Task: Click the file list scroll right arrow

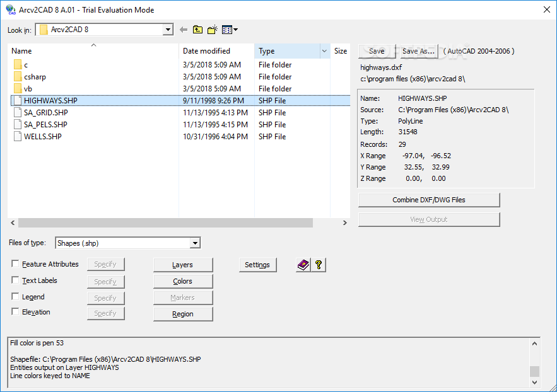Action: 344,222
